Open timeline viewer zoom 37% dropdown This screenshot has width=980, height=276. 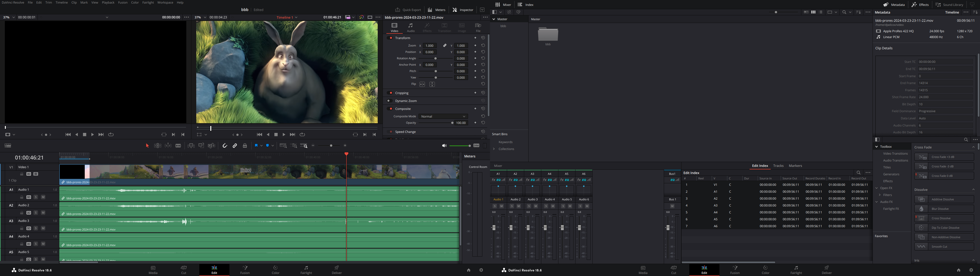coord(201,17)
